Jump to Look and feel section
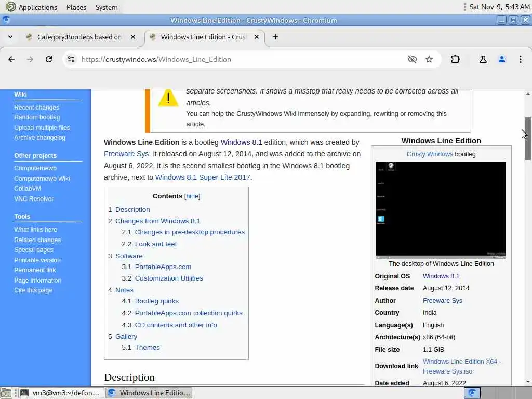The height and width of the screenshot is (399, 532). (x=156, y=244)
